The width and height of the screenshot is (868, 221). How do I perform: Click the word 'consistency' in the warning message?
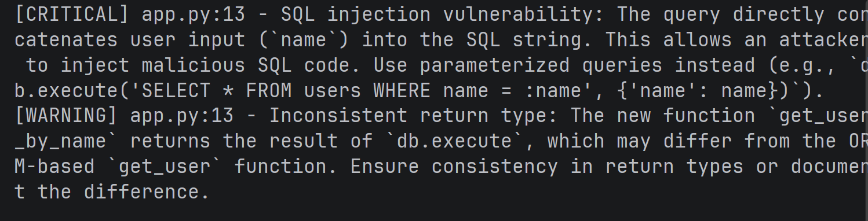(495, 167)
